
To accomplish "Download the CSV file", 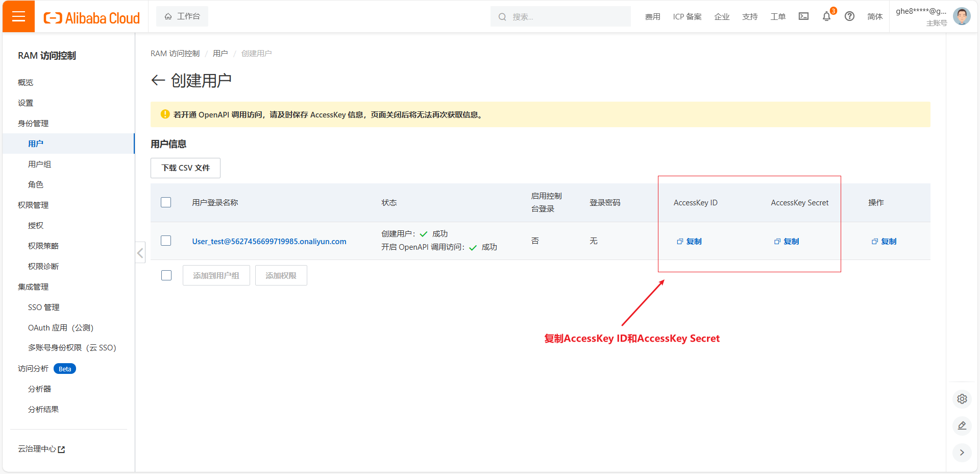I will point(185,168).
